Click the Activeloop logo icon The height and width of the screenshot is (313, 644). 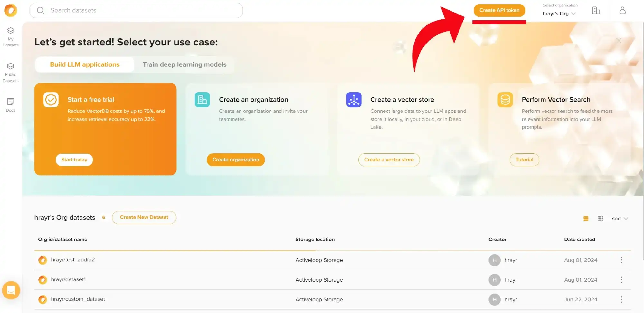click(x=11, y=10)
